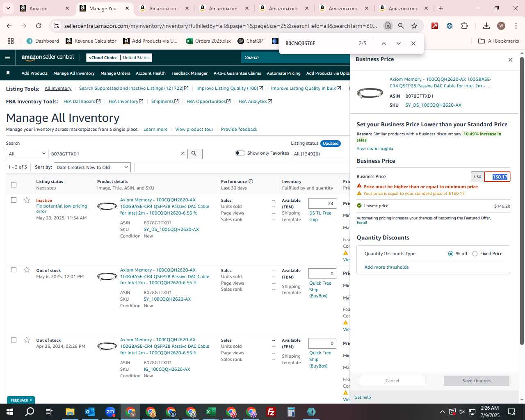Click Enroll in automated pricing
The width and height of the screenshot is (525, 420).
point(362,223)
